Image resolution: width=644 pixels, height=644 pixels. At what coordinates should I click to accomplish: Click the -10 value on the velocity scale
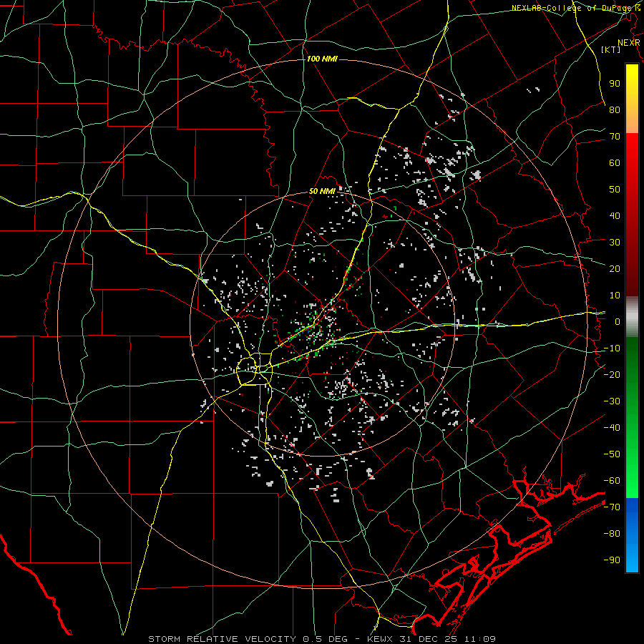click(612, 348)
